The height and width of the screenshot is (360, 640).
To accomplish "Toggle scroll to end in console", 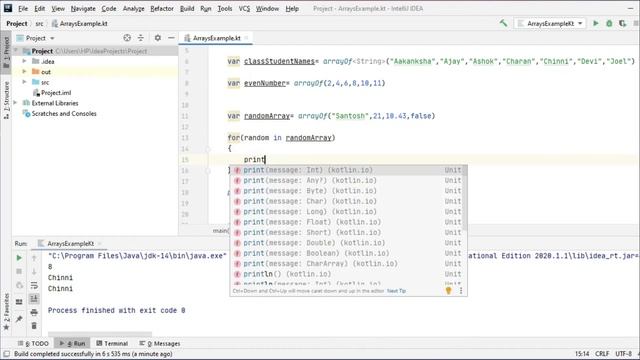I will tap(34, 299).
